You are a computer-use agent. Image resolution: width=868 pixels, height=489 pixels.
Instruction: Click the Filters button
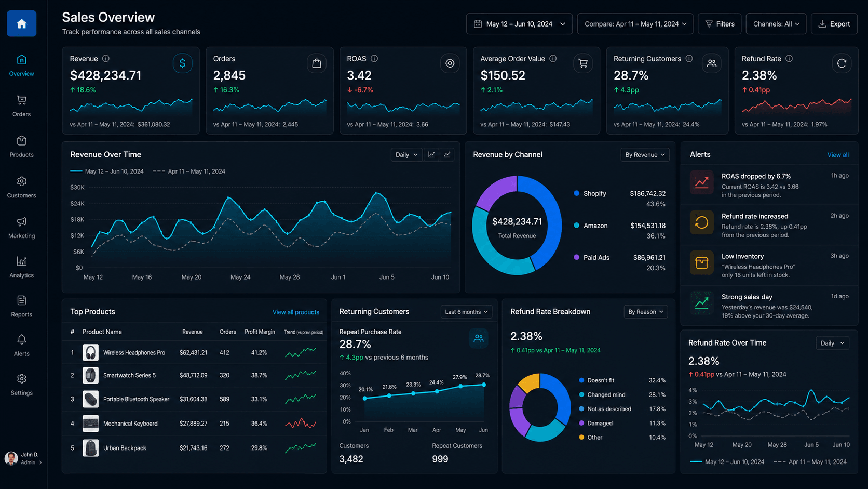tap(720, 24)
